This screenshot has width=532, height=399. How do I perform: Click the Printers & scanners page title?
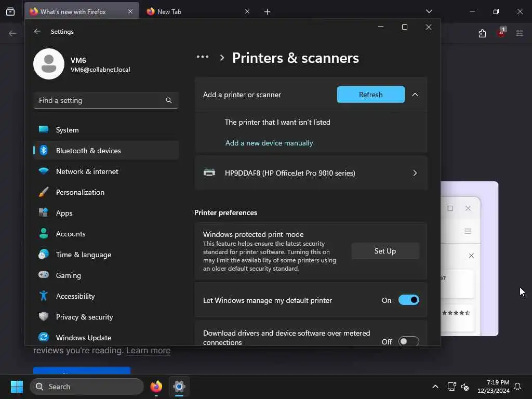click(295, 58)
